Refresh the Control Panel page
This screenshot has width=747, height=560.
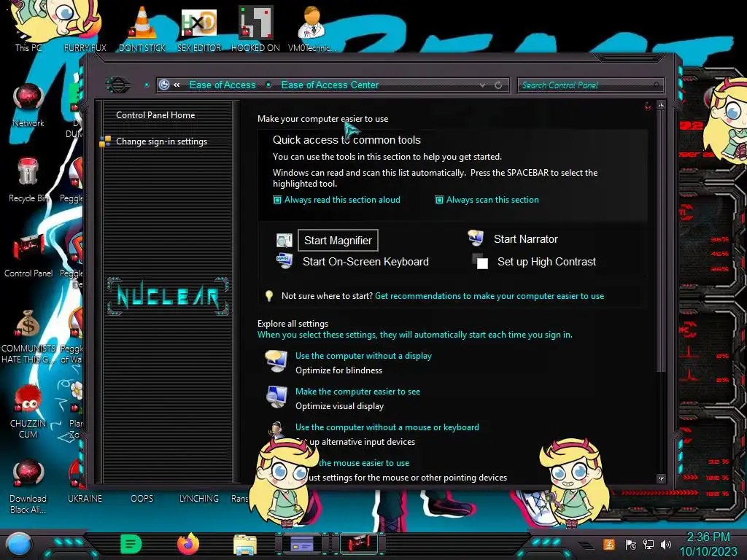coord(498,85)
